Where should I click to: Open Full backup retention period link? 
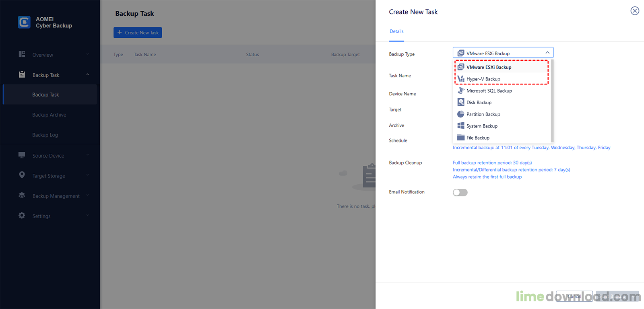click(492, 163)
